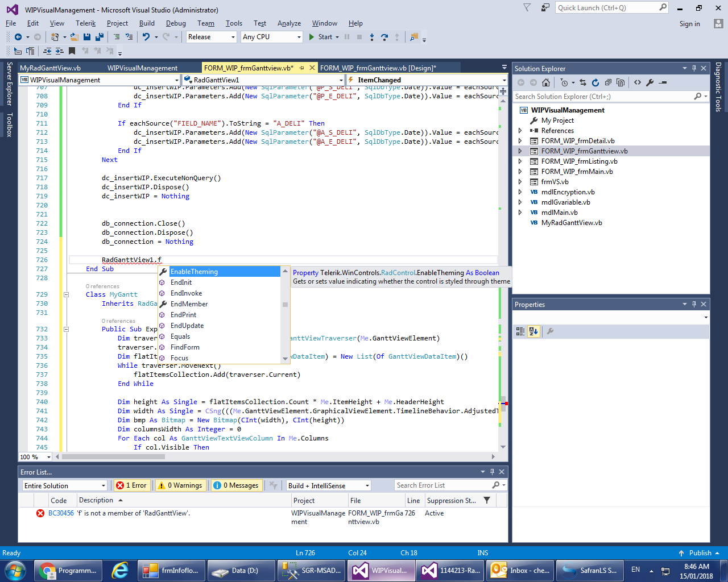
Task: Click Refresh icon in Solution Explorer
Action: 595,82
